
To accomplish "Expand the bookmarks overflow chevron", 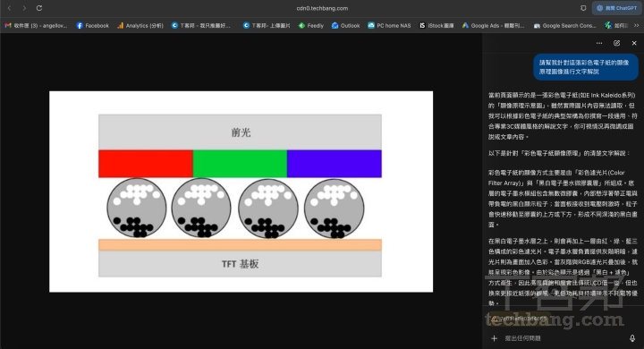I will 637,25.
